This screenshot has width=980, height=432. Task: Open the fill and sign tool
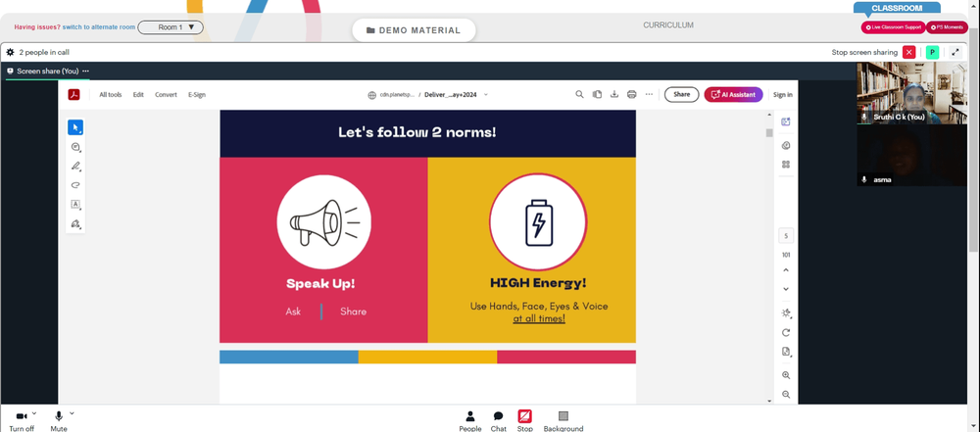[75, 223]
